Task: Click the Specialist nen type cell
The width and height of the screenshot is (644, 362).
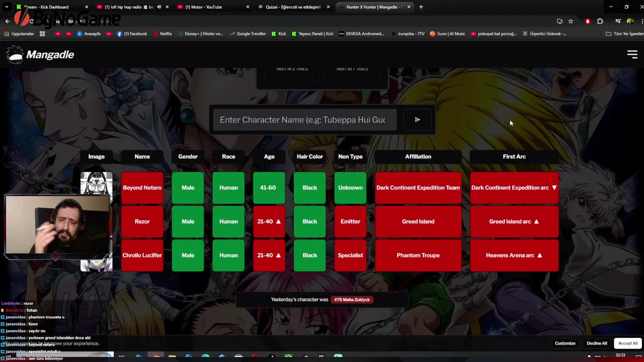Action: [350, 255]
